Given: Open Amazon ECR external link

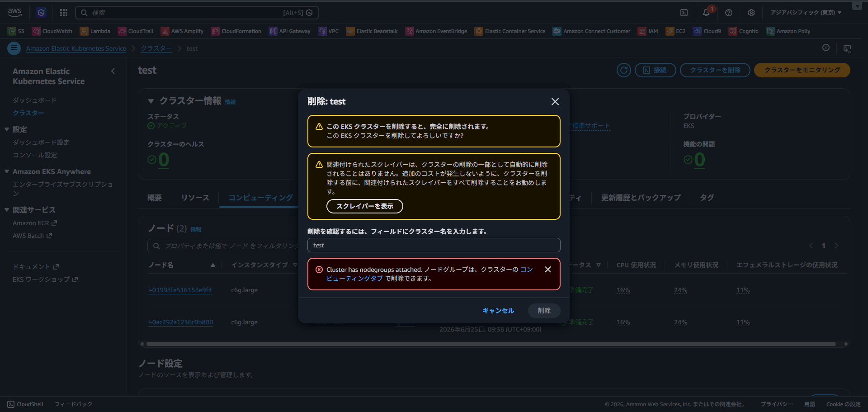Looking at the screenshot, I should pyautogui.click(x=35, y=223).
